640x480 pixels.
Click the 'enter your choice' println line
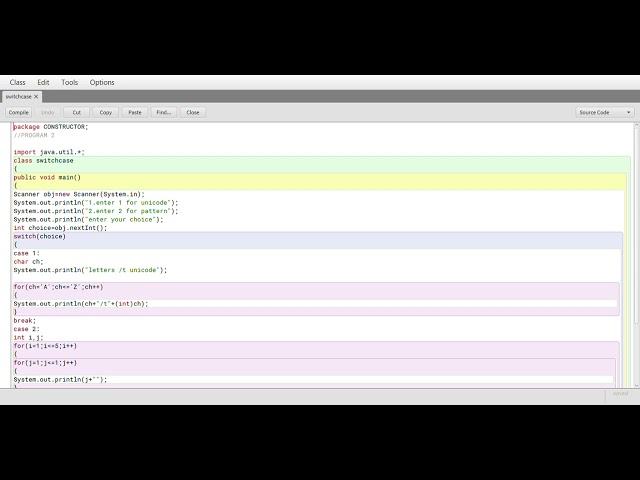pyautogui.click(x=88, y=220)
